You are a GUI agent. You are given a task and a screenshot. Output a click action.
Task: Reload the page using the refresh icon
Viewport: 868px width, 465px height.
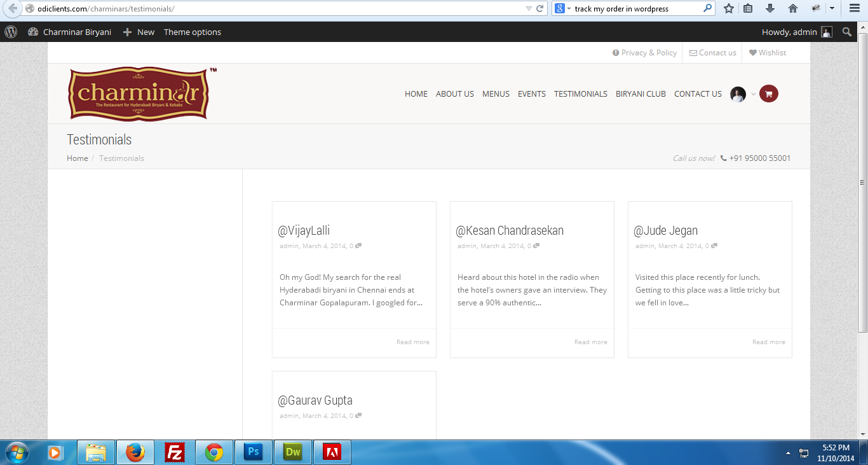[540, 9]
